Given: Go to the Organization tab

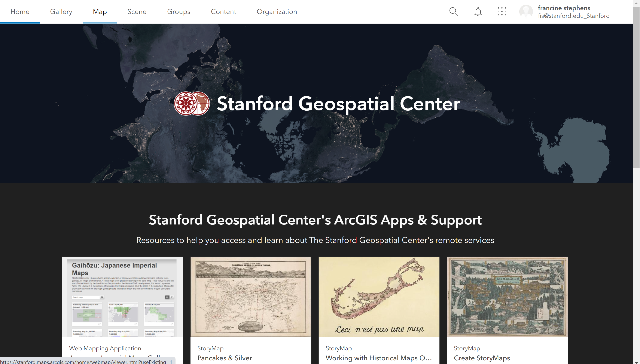Looking at the screenshot, I should coord(277,12).
